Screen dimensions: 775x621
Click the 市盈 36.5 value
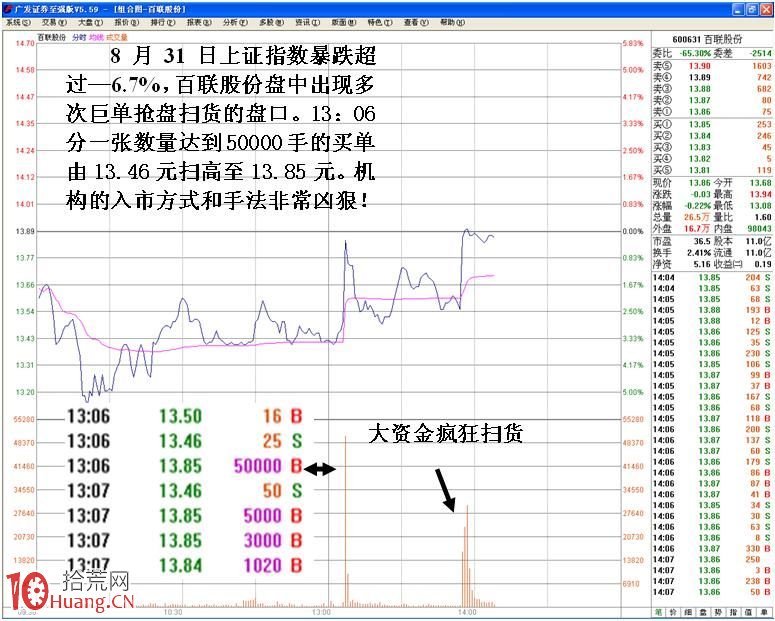(702, 241)
